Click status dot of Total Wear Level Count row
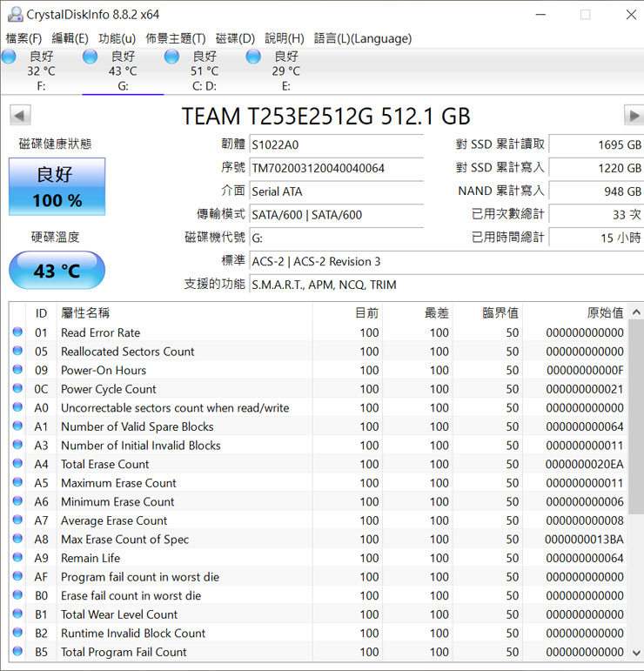This screenshot has height=671, width=644. (17, 614)
